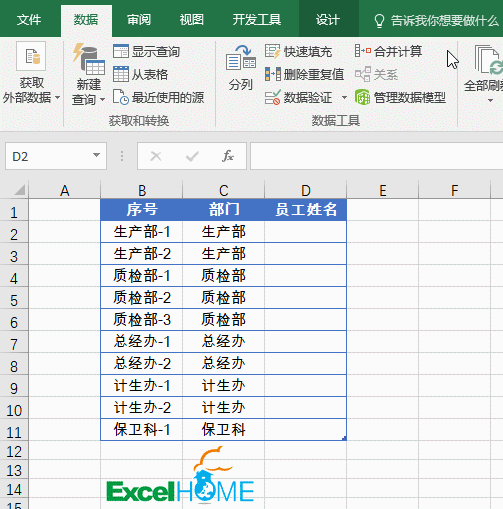
Task: Open the 开发工具 tab
Action: (x=257, y=20)
